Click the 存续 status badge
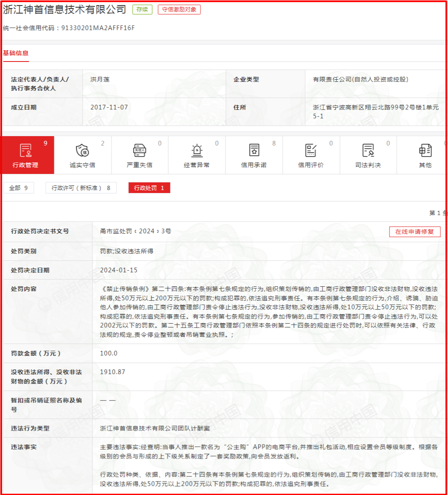 point(142,9)
